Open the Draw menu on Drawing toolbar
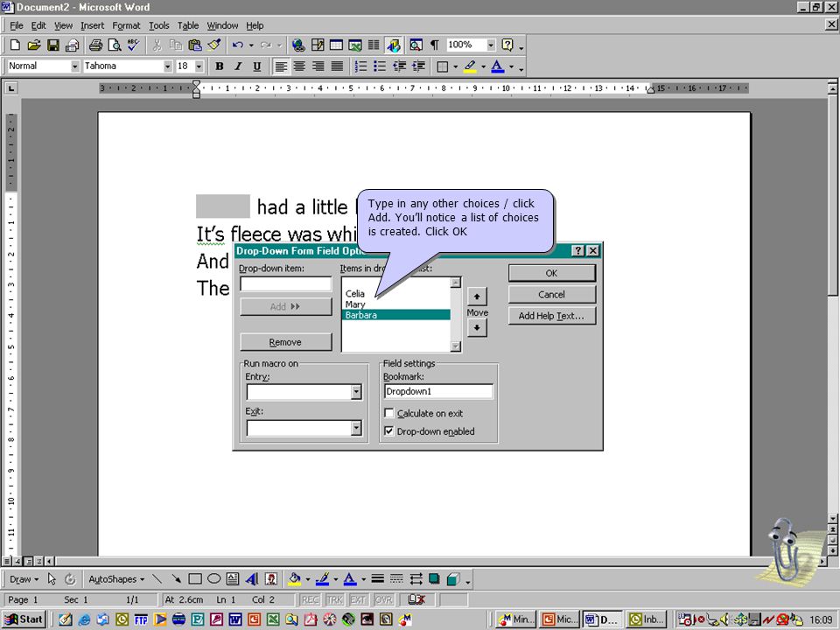 tap(24, 579)
